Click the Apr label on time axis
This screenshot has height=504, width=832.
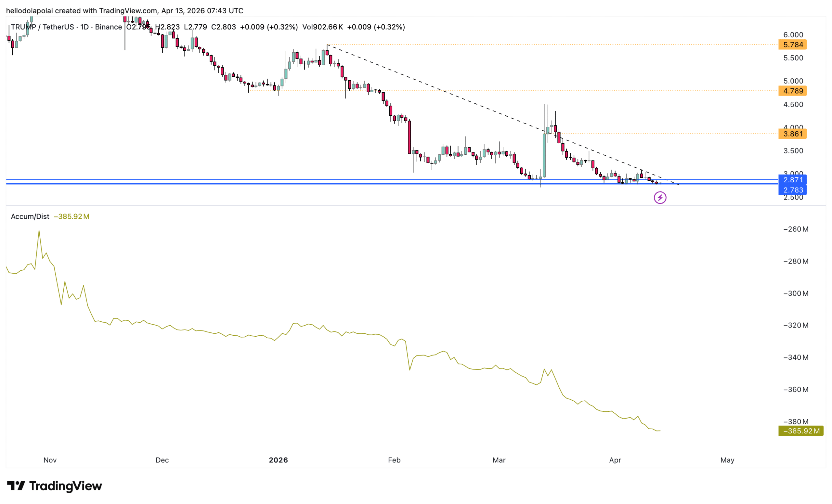(615, 460)
